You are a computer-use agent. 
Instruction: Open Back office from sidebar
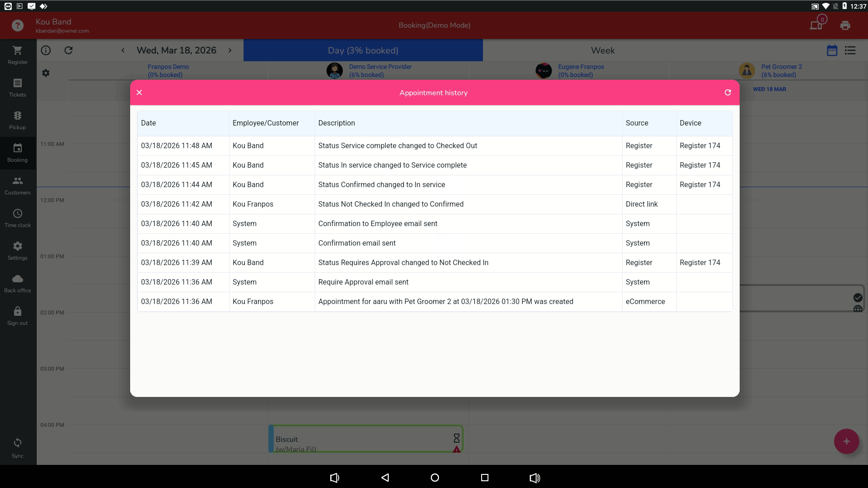18,283
